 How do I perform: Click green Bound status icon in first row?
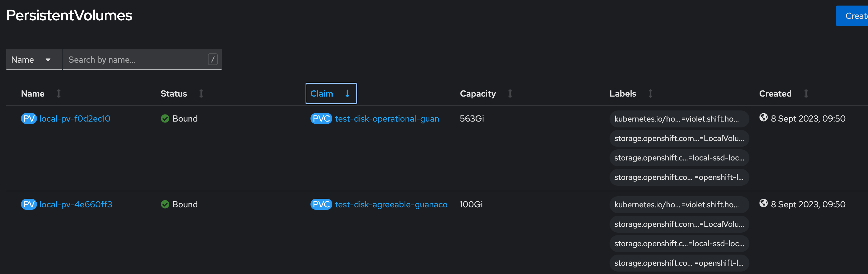click(165, 119)
